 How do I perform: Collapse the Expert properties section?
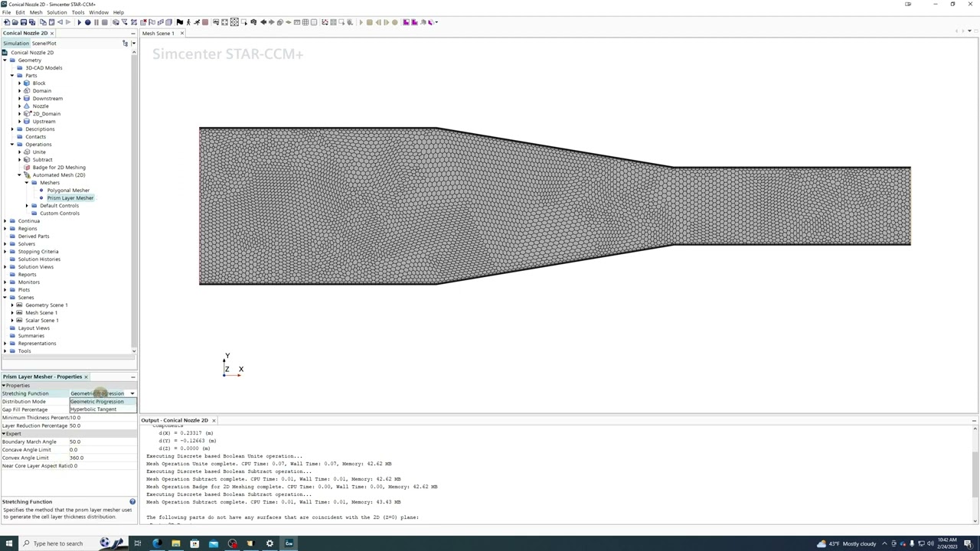tap(4, 434)
